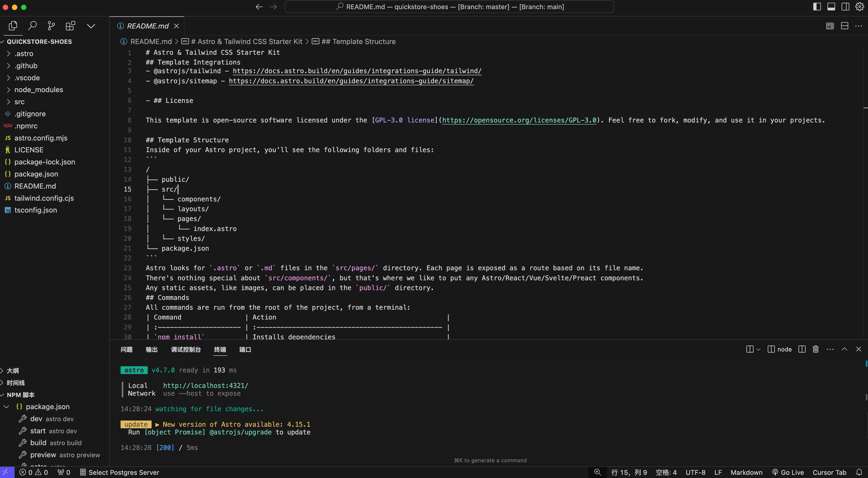The width and height of the screenshot is (868, 478).
Task: Switch to the 终端 panel tab
Action: [220, 350]
